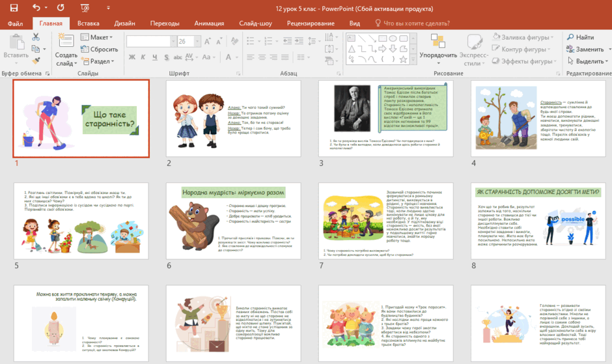Click the Redo/Repeat arrow icon

(61, 8)
